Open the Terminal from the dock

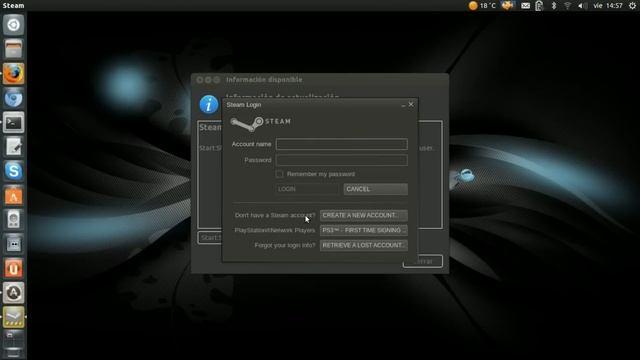(x=13, y=122)
